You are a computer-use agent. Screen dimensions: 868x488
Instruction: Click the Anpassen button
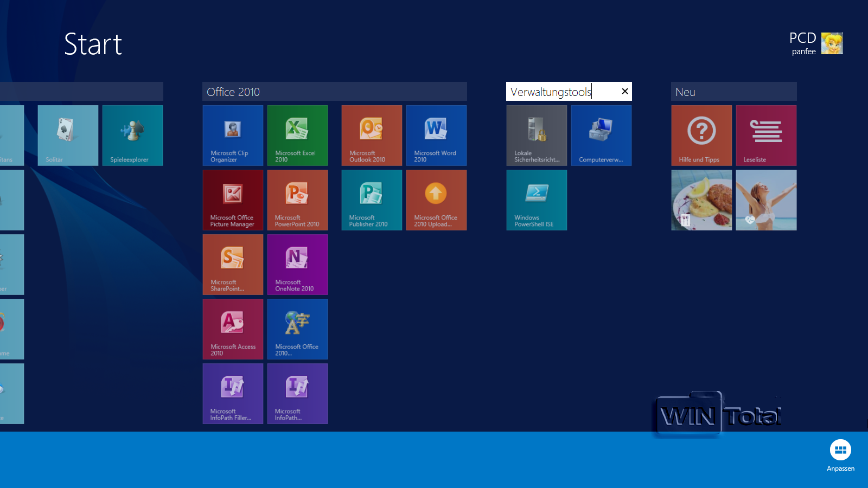(x=840, y=455)
